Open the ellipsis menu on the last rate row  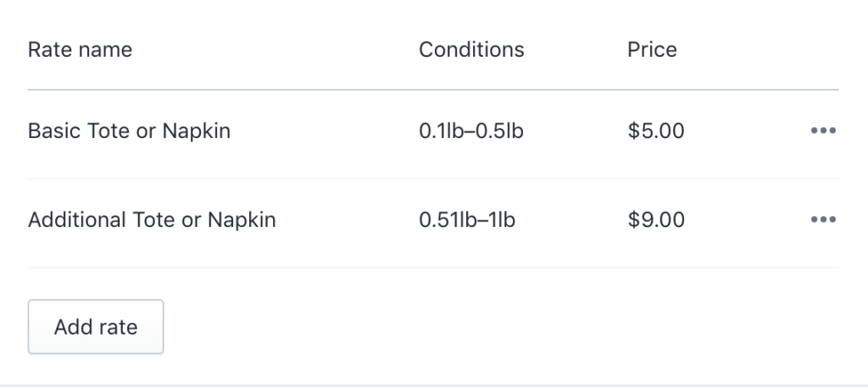[x=823, y=220]
